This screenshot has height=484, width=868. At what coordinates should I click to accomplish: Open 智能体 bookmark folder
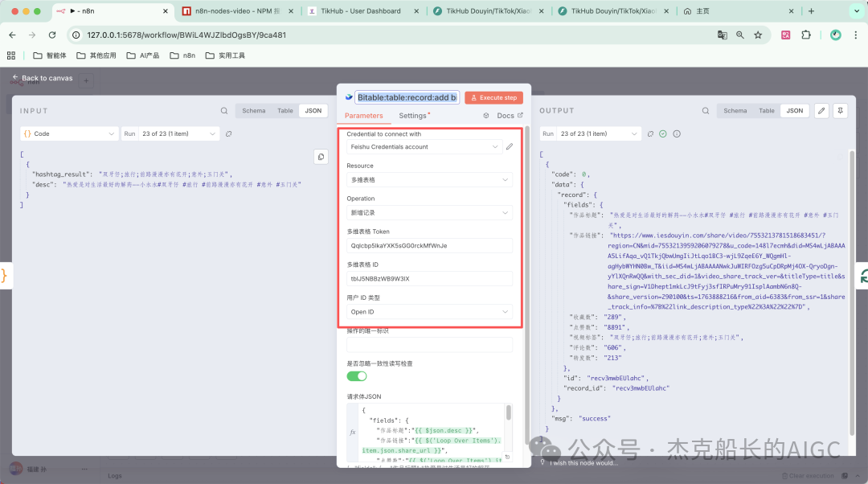coord(50,55)
